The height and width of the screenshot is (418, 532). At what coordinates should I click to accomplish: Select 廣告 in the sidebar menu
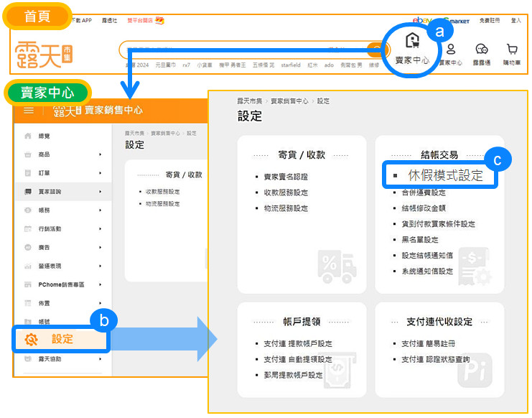tap(44, 247)
